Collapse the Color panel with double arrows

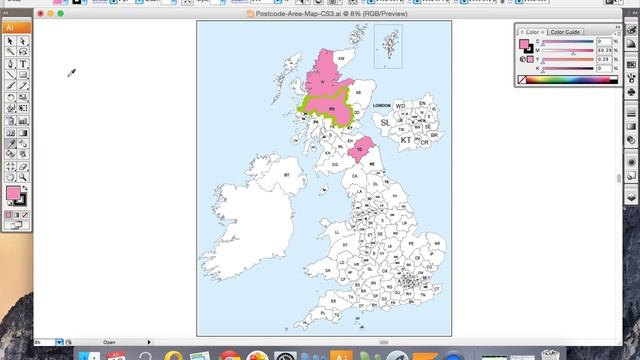pos(618,27)
